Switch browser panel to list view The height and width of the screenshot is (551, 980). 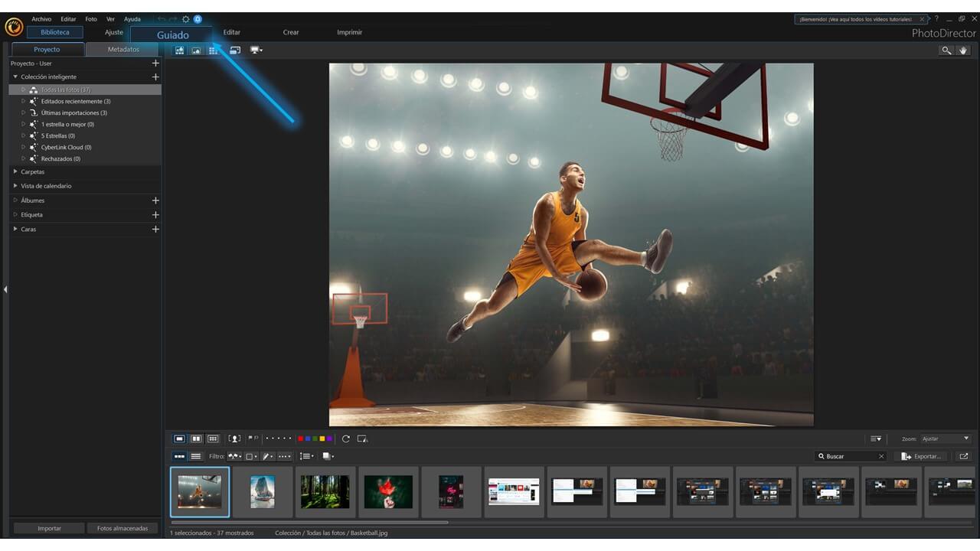pos(196,456)
